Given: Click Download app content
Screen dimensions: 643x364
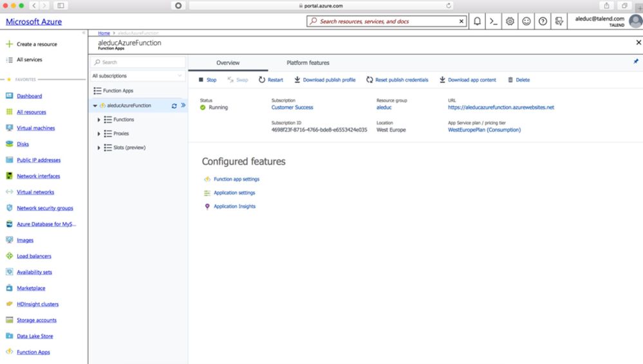Looking at the screenshot, I should pos(468,80).
